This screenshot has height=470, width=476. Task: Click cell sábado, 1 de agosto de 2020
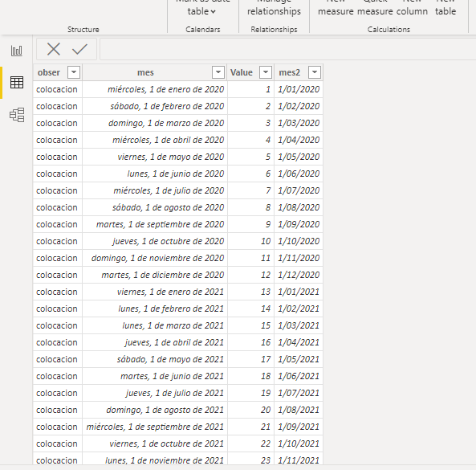pyautogui.click(x=155, y=207)
